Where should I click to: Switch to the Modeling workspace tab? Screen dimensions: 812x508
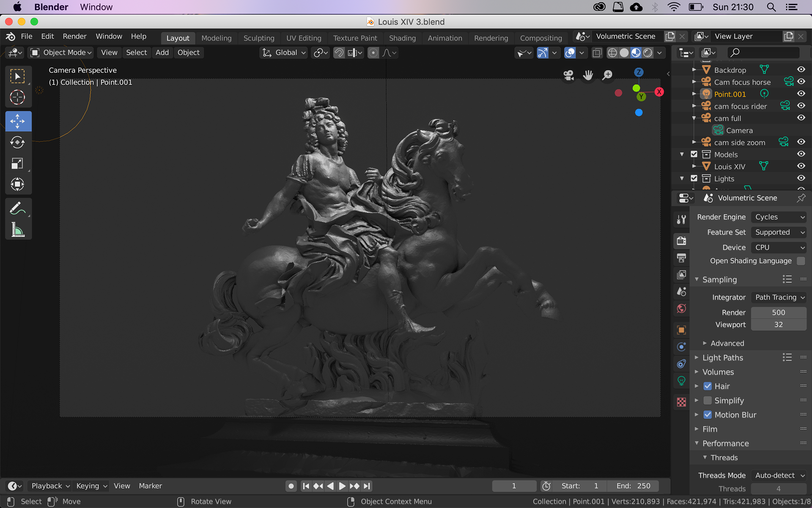[x=217, y=38]
